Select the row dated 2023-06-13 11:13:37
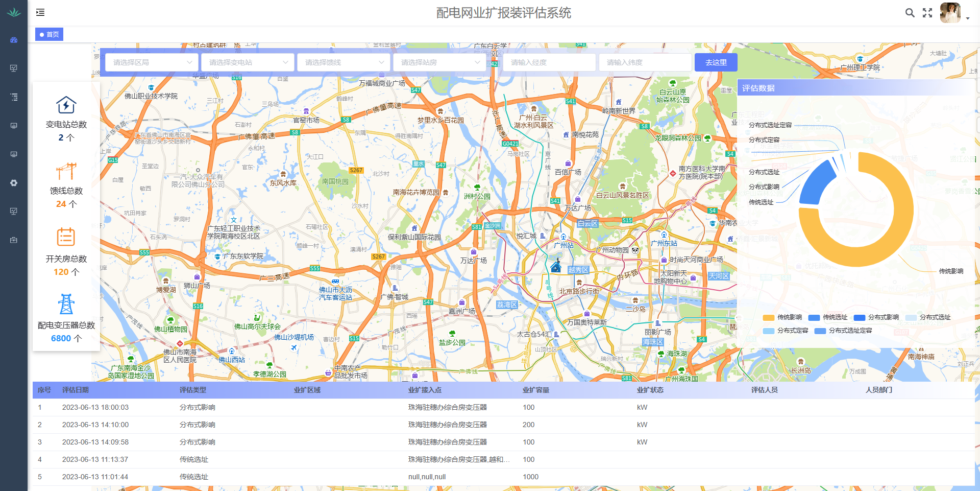The width and height of the screenshot is (980, 491). click(x=504, y=459)
